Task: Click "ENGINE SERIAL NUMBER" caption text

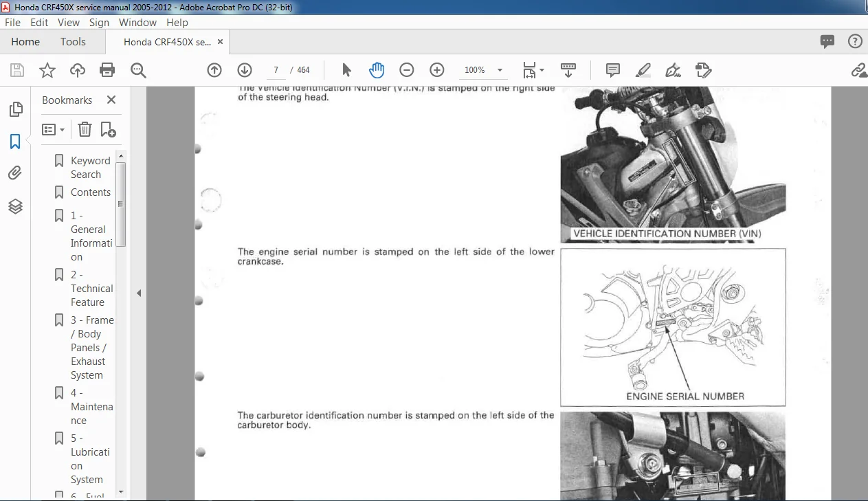Action: coord(685,396)
